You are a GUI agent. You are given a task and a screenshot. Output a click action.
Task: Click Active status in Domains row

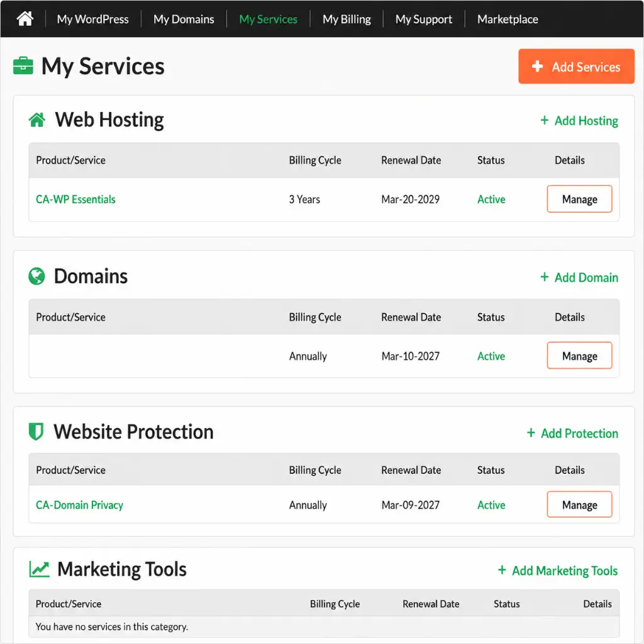(x=491, y=356)
